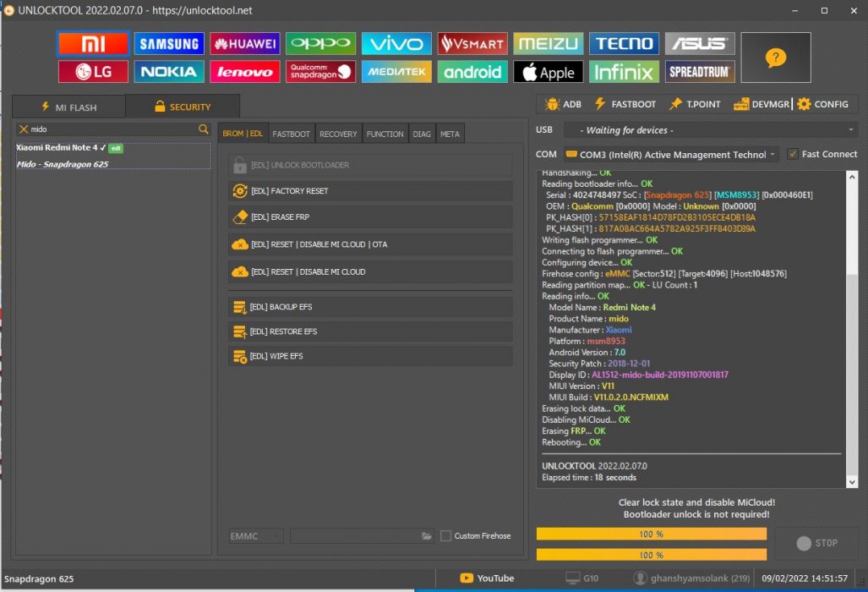Select the ASUS brand logo
Image resolution: width=868 pixels, height=592 pixels.
click(x=700, y=44)
